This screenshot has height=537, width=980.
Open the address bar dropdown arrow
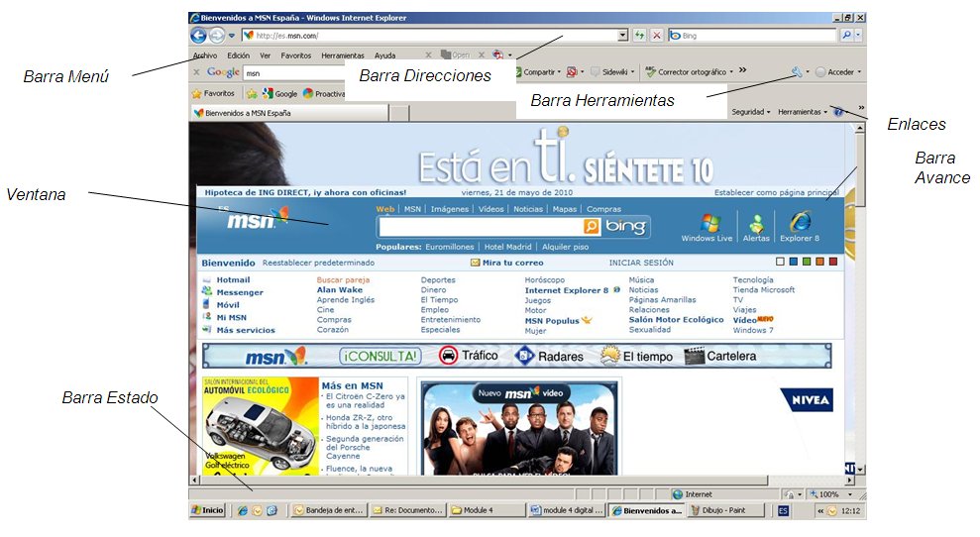622,36
